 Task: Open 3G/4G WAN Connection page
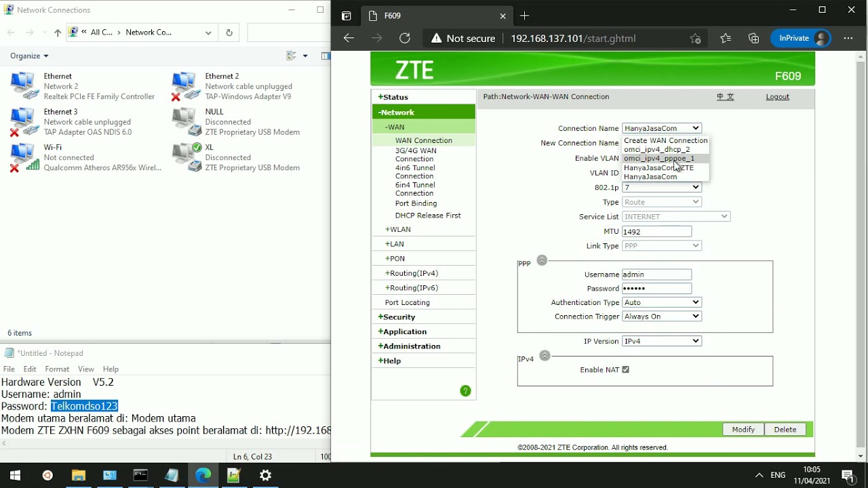(416, 155)
